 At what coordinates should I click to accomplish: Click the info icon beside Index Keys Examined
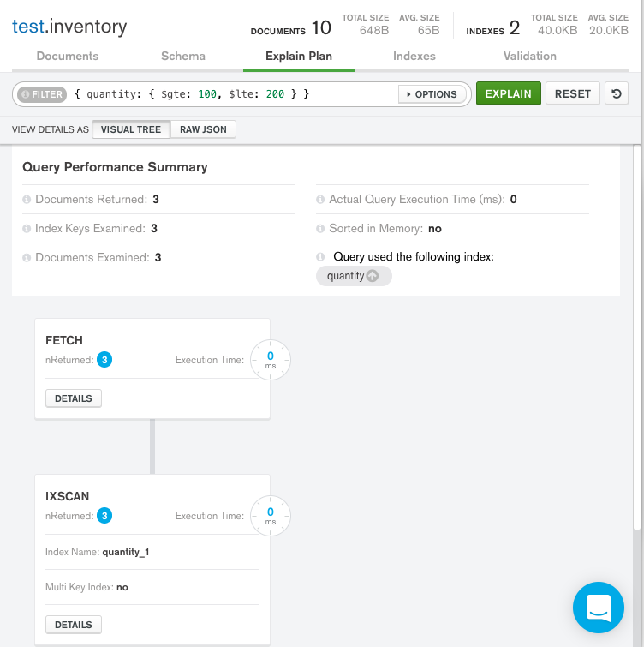coord(27,229)
